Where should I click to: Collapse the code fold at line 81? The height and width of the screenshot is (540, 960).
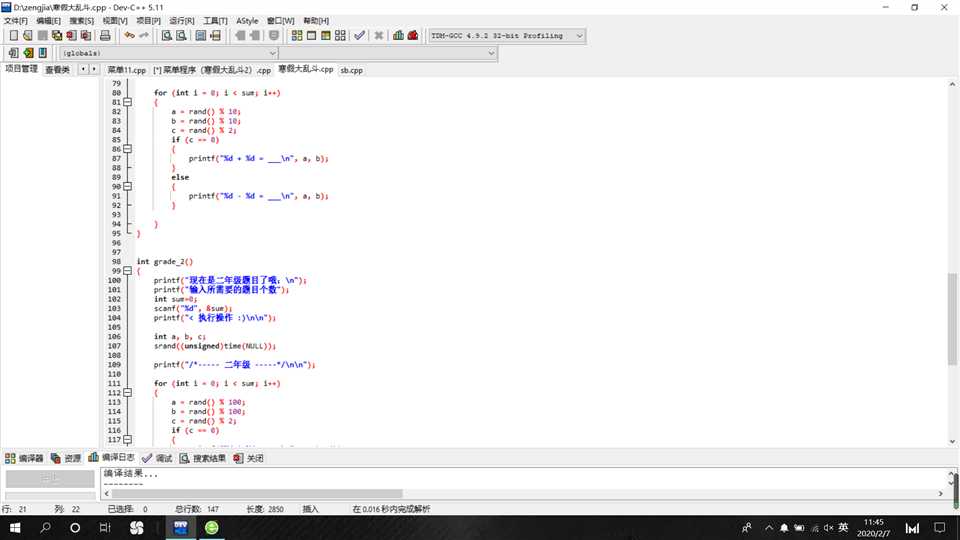click(127, 102)
